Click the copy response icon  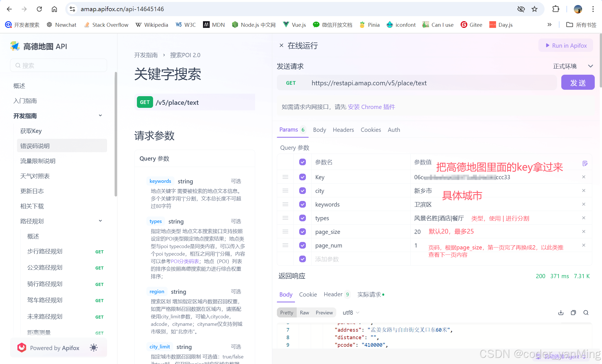click(x=573, y=312)
